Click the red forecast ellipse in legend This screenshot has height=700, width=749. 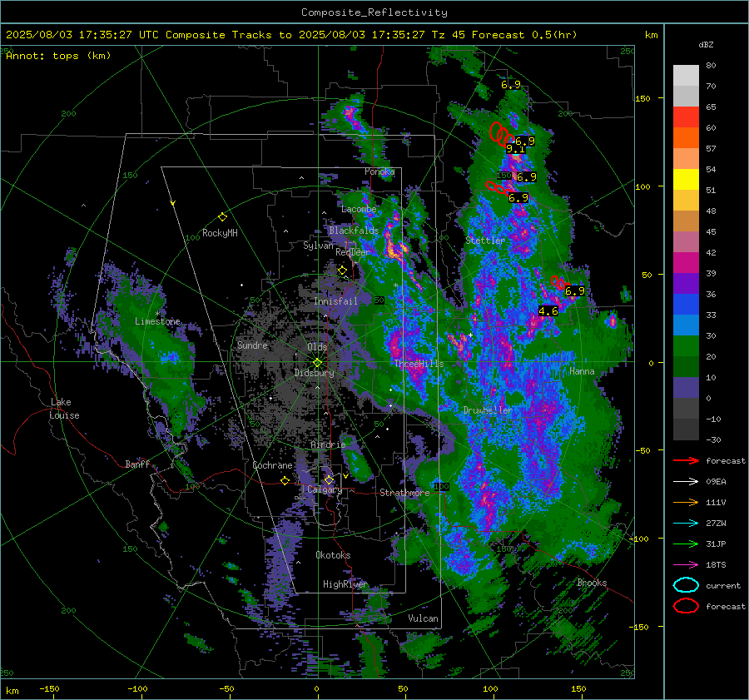coord(686,606)
